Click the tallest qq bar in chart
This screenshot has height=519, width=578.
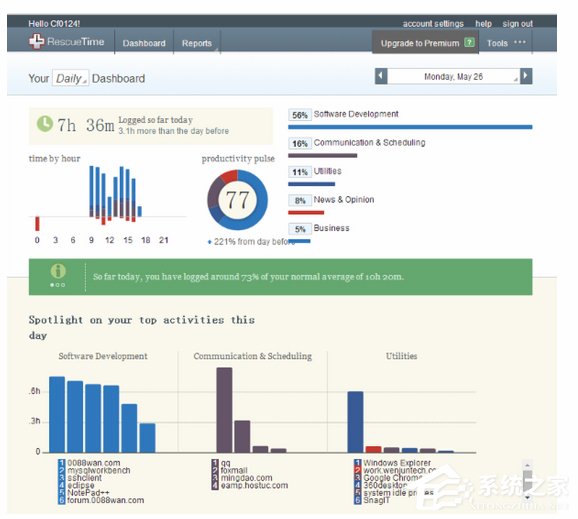tap(224, 410)
